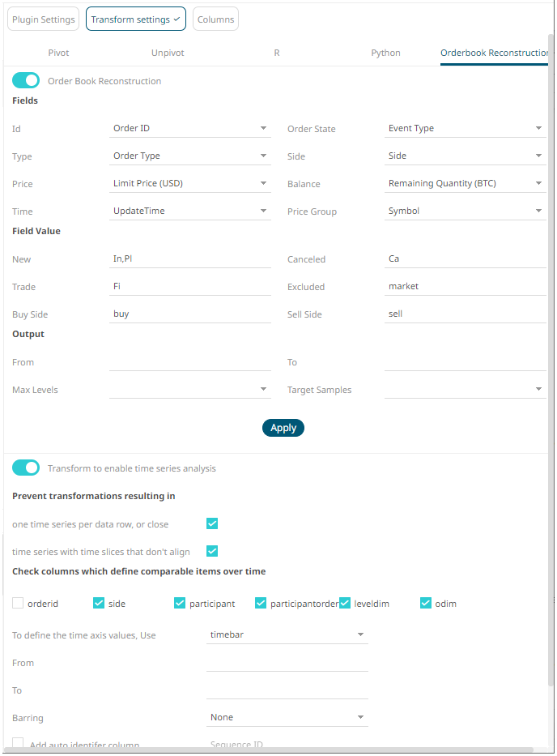Focus the Output From field

click(189, 362)
